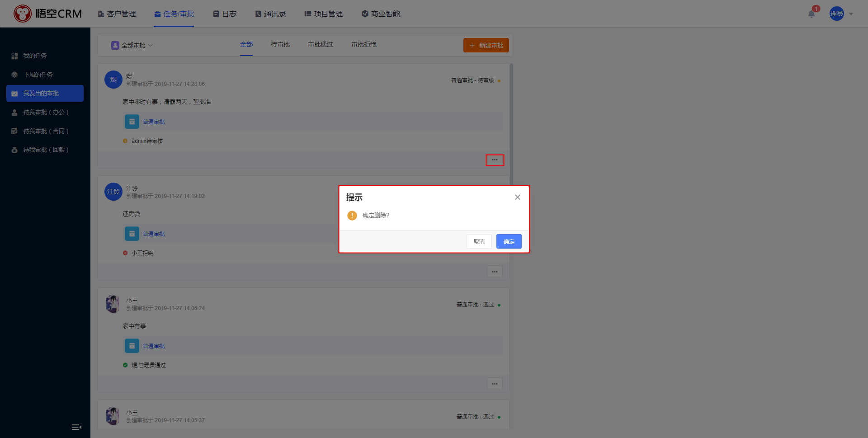Close the 提示 dialog with X

518,197
